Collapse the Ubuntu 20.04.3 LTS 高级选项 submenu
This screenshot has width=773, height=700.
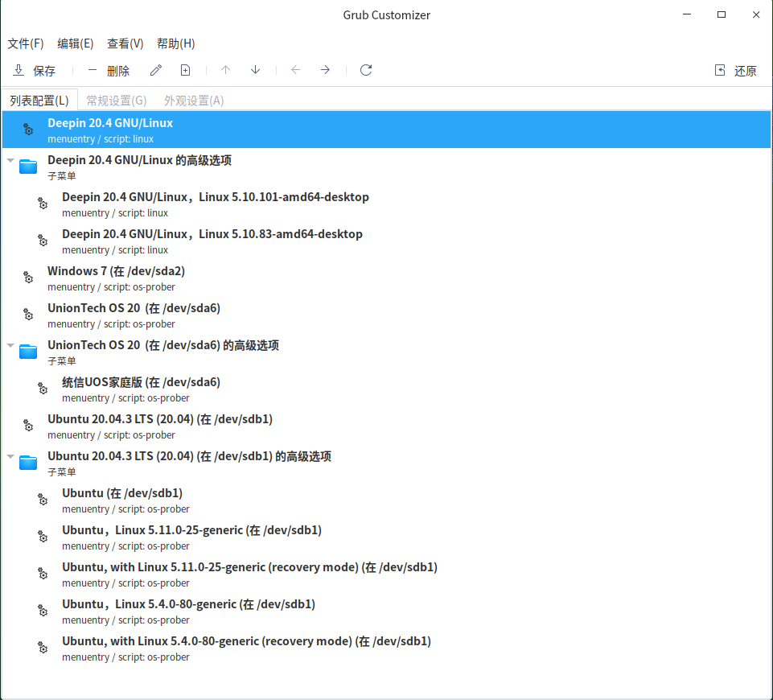pos(10,456)
